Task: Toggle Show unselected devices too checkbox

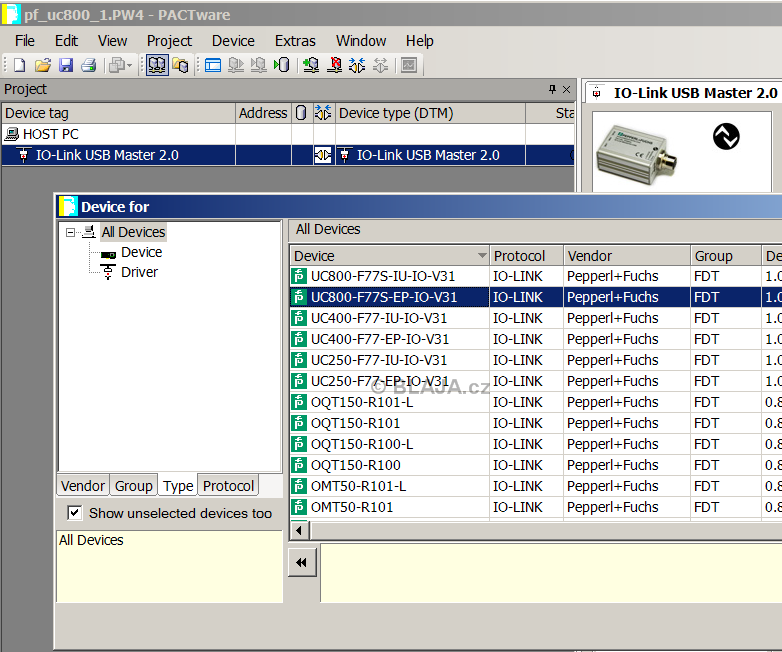Action: click(x=74, y=513)
